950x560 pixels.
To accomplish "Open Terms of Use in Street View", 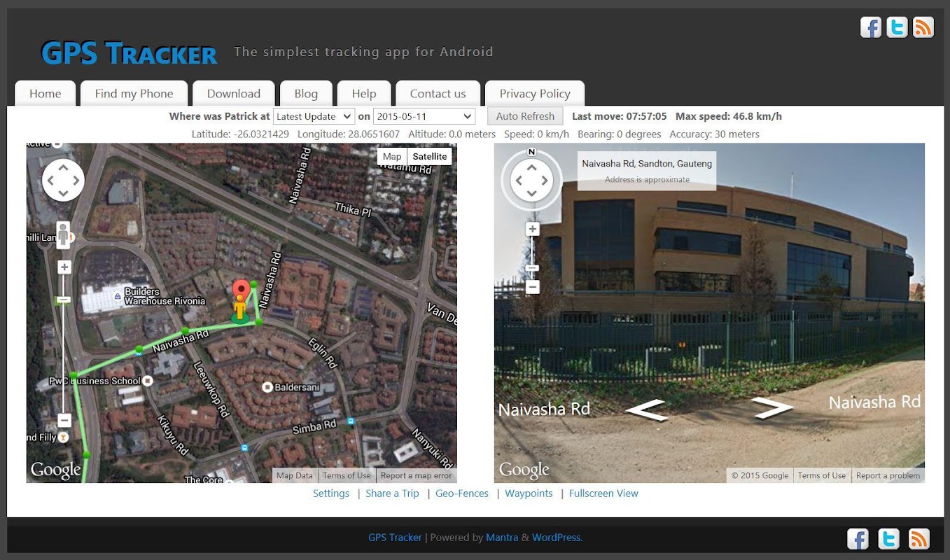I will pyautogui.click(x=822, y=475).
